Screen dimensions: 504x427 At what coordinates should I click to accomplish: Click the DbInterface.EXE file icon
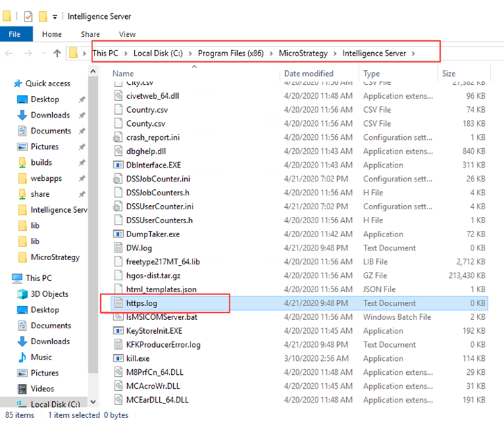click(x=118, y=165)
